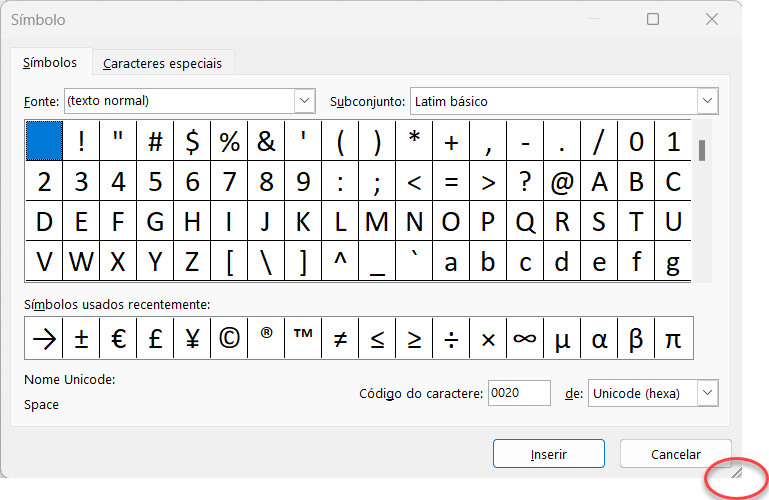Select the capital letter Q cell
The width and height of the screenshot is (769, 500).
[525, 221]
